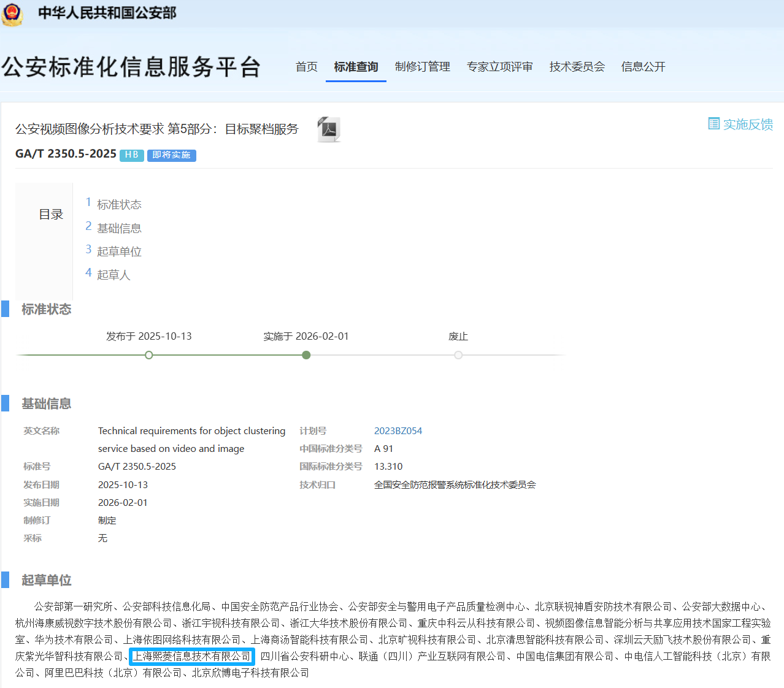Click the 废止 timeline marker
Image resolution: width=784 pixels, height=688 pixels.
click(458, 354)
